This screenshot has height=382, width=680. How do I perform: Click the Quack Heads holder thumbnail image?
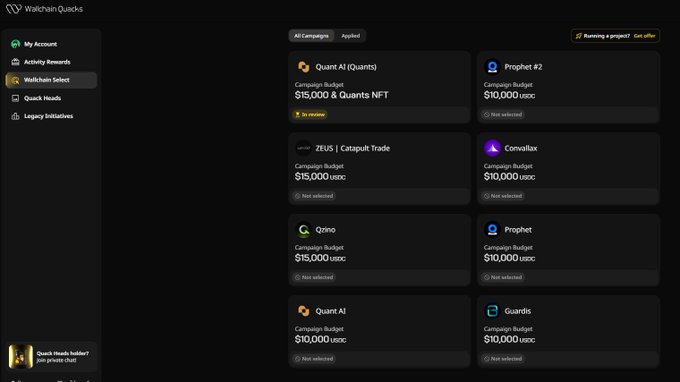21,356
